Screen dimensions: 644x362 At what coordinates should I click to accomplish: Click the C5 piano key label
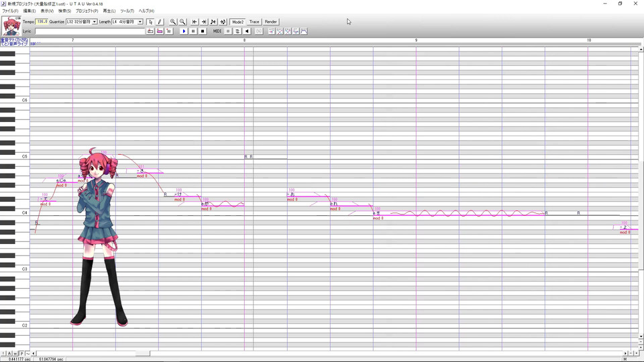(25, 156)
